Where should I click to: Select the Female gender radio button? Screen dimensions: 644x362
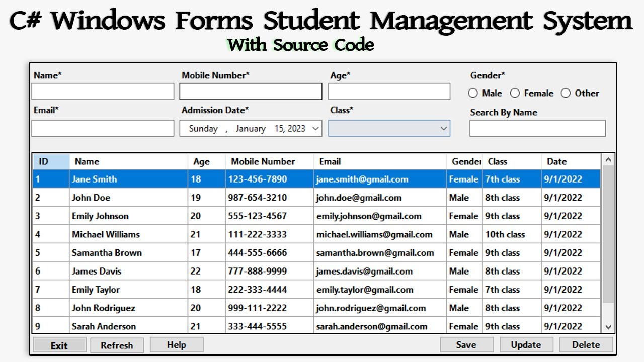pos(515,93)
